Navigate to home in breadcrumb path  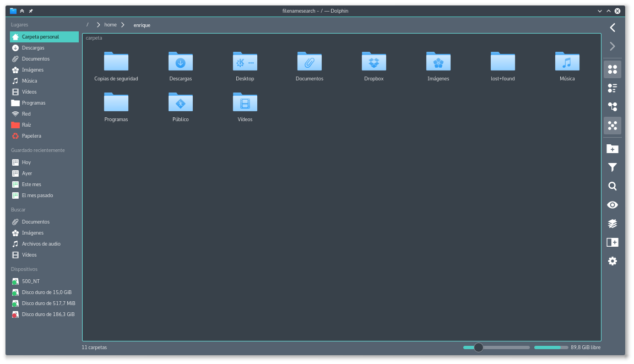coord(110,25)
